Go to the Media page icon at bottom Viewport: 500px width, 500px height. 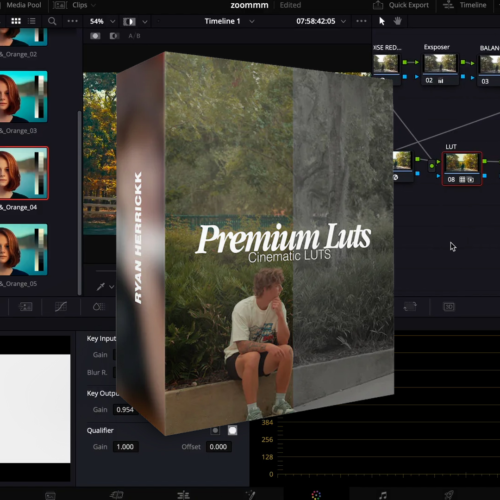tap(50, 496)
